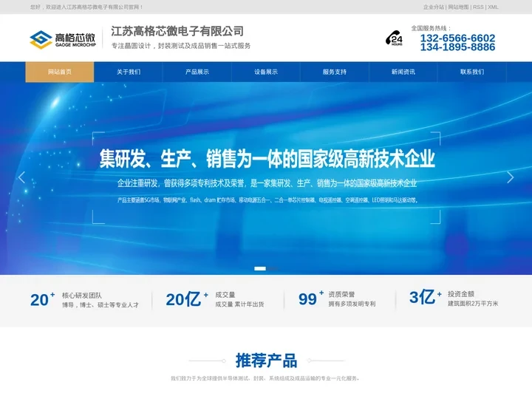Open the 网站首页 navigation tab
This screenshot has height=399, width=532.
point(60,72)
